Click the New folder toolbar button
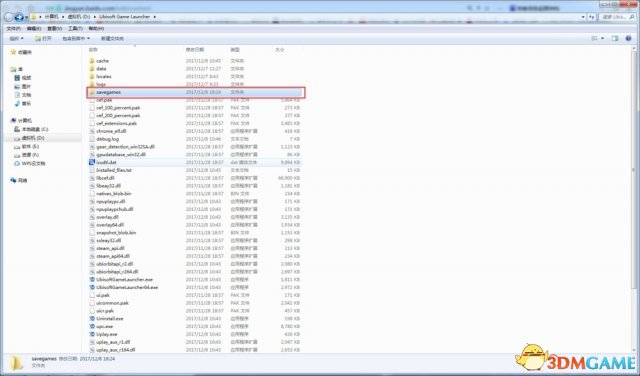This screenshot has height=376, width=640. tap(112, 38)
